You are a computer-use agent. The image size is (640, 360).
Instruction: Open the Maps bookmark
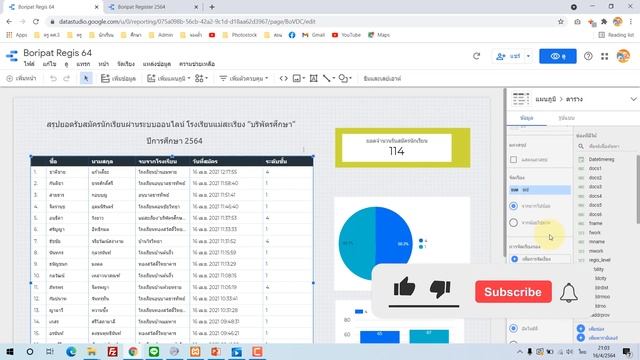(x=379, y=35)
